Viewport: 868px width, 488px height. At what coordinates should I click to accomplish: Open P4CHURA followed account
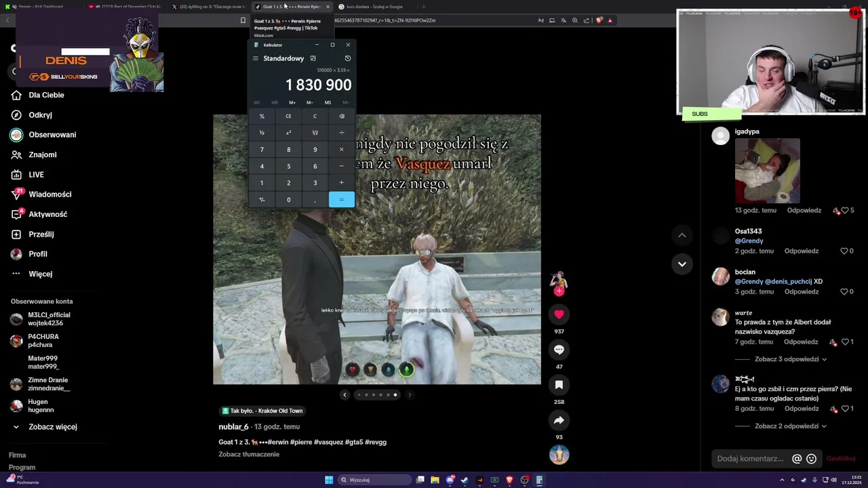(x=43, y=341)
